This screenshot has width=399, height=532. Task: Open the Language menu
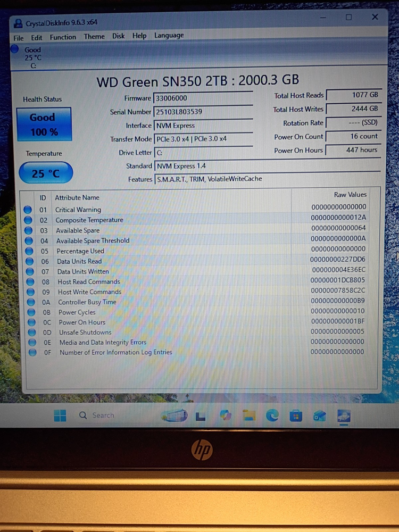(169, 36)
